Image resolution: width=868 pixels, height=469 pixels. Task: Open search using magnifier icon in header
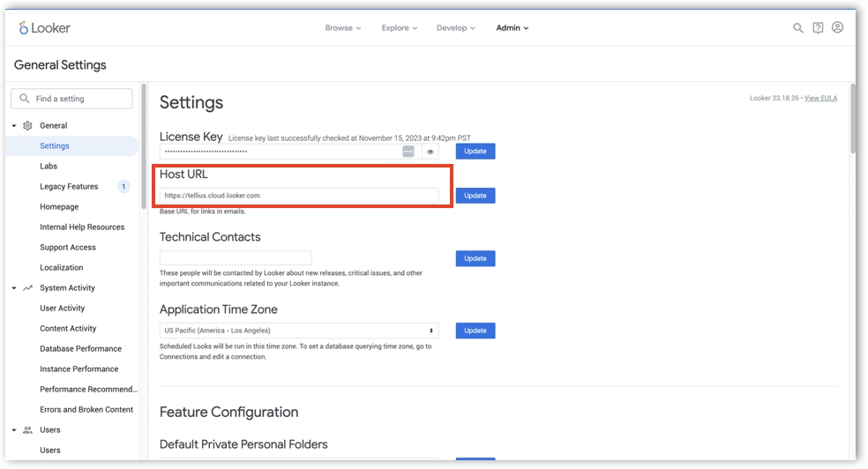pyautogui.click(x=797, y=28)
